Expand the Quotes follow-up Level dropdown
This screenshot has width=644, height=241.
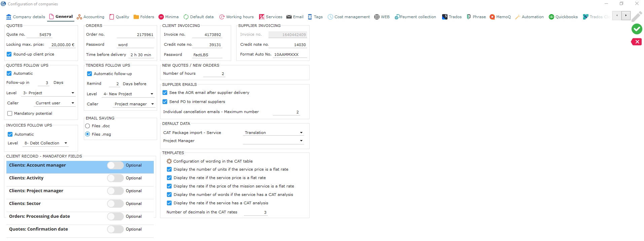click(x=73, y=93)
